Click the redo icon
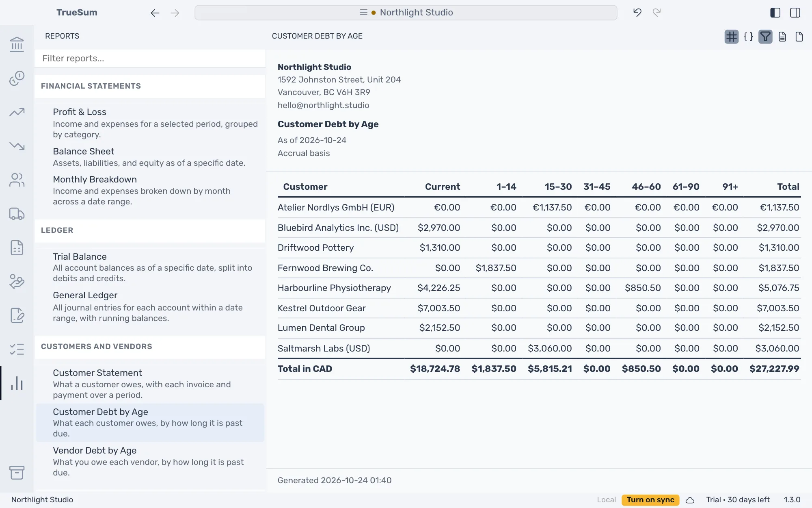 pyautogui.click(x=657, y=13)
